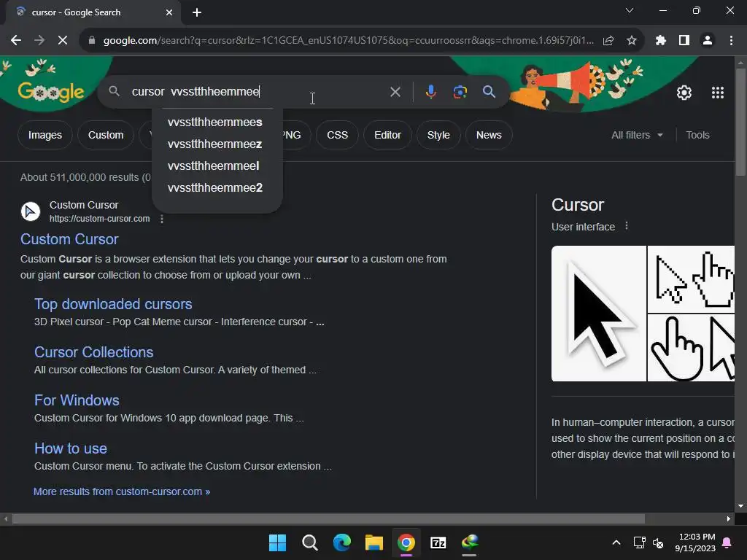
Task: Apply the Editor filter chip
Action: 387,135
